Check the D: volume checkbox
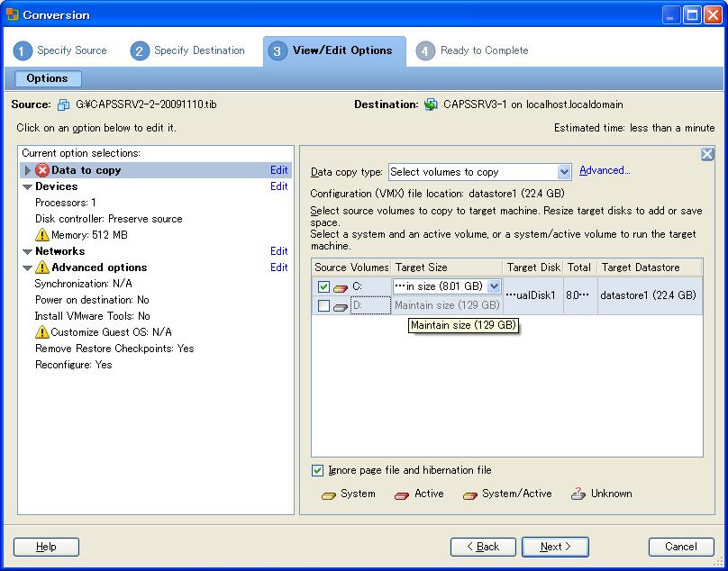The height and width of the screenshot is (571, 728). [323, 305]
